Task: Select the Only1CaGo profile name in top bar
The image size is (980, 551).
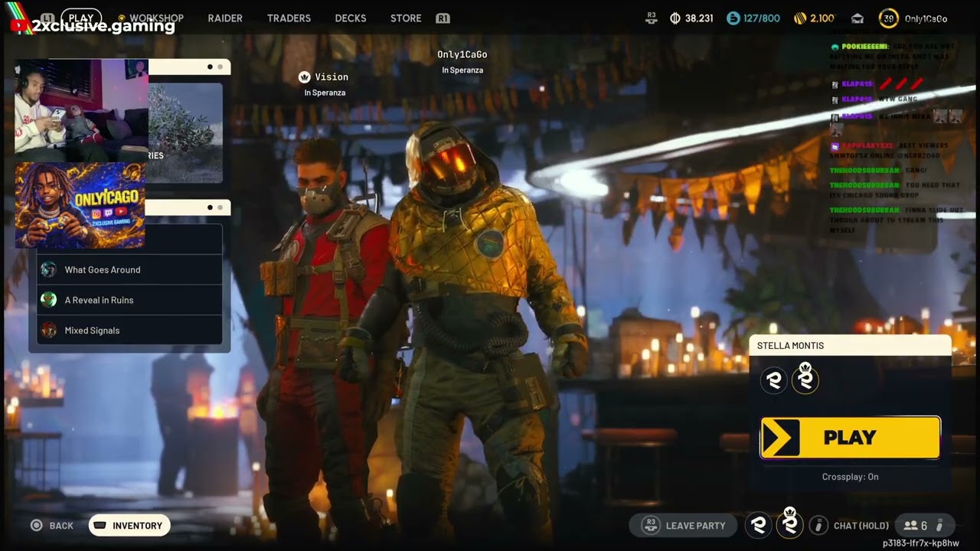Action: (x=926, y=18)
